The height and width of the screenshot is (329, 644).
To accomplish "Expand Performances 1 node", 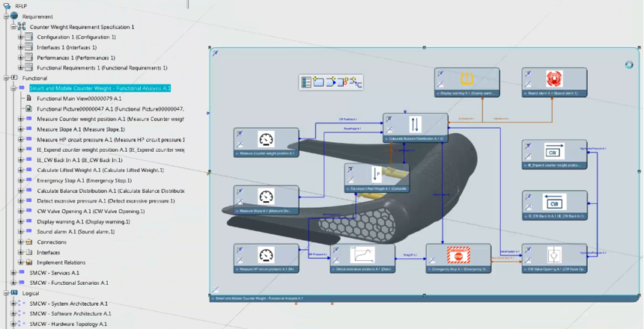I will (x=20, y=58).
